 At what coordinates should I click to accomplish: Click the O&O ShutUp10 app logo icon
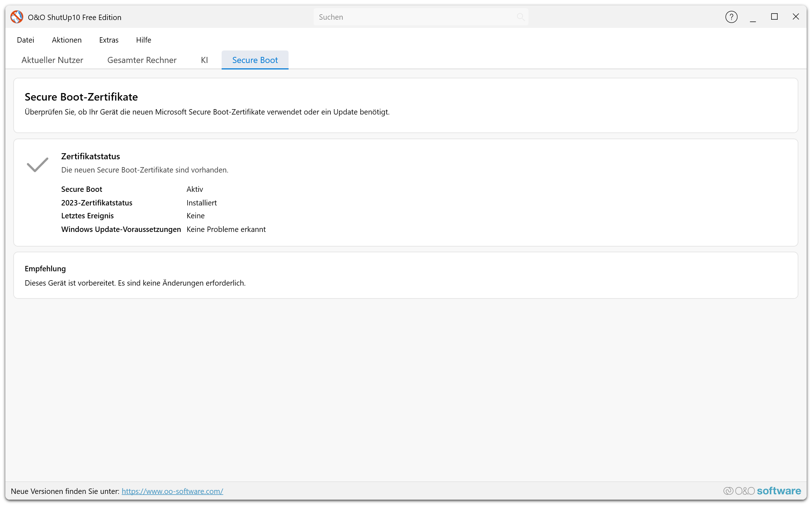(17, 17)
